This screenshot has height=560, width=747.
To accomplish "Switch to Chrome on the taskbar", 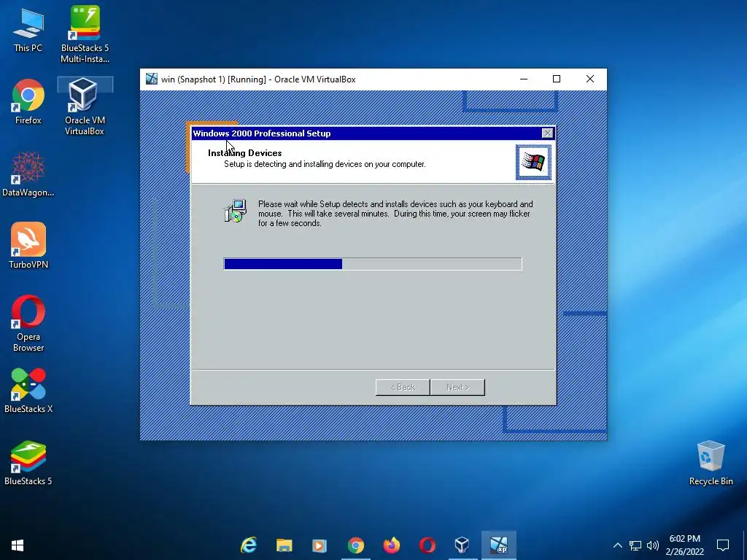I will coord(355,545).
